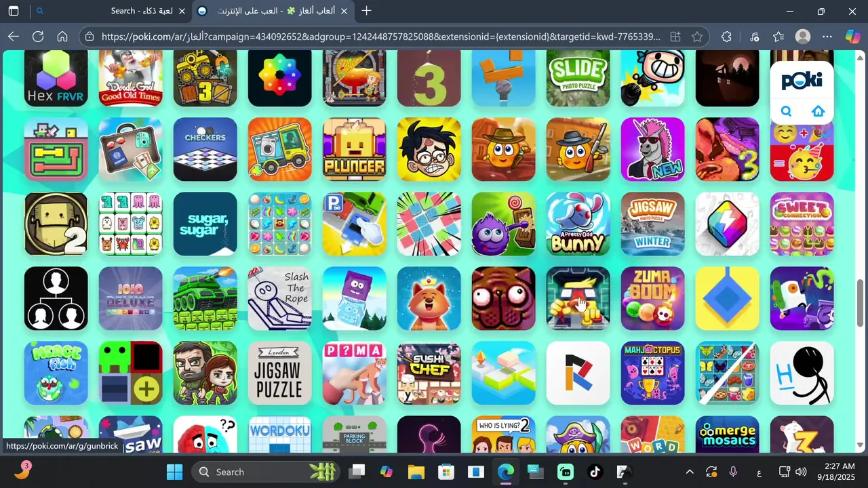The image size is (868, 488).
Task: Open the sugar, sugar game
Action: pyautogui.click(x=205, y=224)
